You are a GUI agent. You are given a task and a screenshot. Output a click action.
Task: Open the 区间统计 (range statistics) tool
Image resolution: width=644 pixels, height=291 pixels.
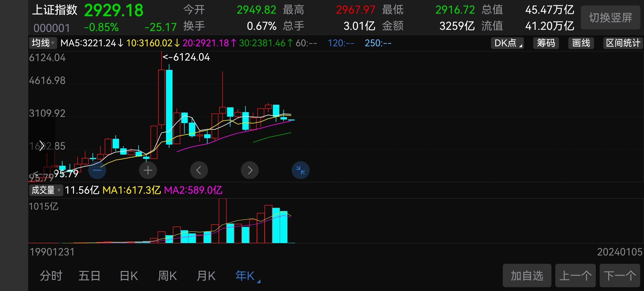(x=623, y=43)
